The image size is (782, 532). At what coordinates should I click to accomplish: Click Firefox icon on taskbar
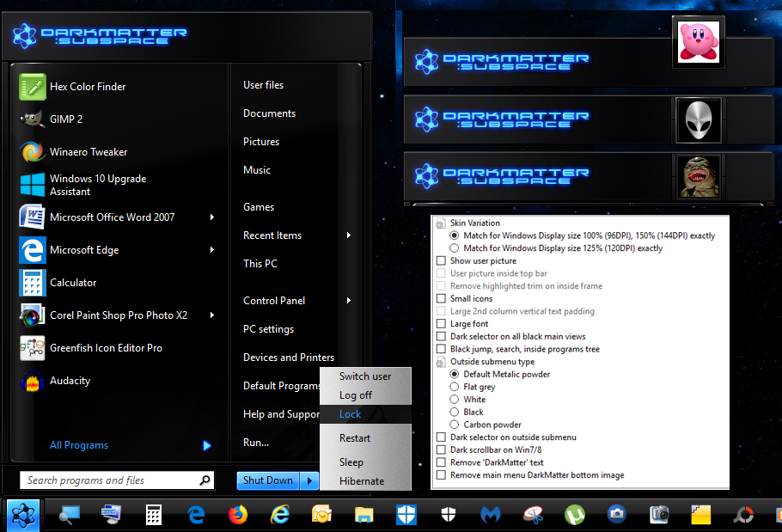(238, 514)
